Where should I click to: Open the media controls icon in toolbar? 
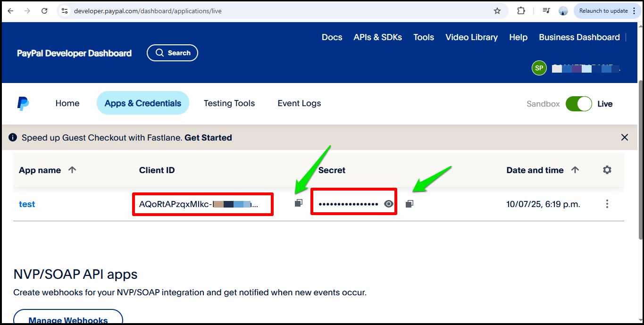(546, 11)
